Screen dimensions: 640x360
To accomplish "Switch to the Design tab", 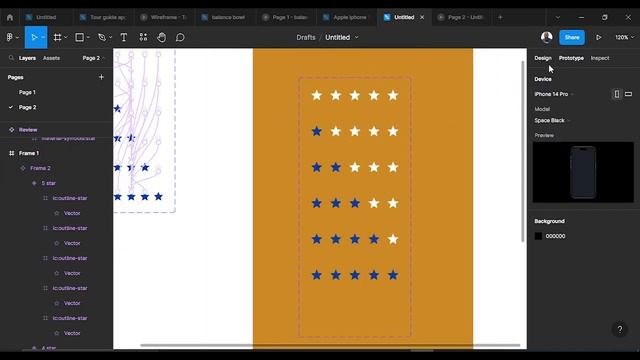I will [x=542, y=58].
